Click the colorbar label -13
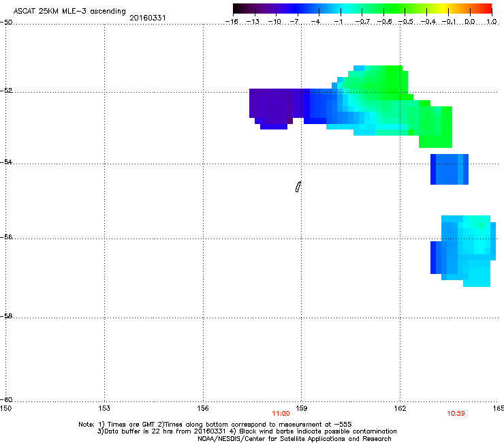Image resolution: width=504 pixels, height=443 pixels. click(x=253, y=22)
